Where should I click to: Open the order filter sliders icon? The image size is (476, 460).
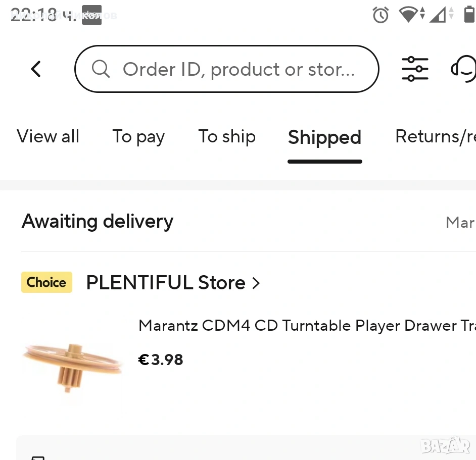pos(415,69)
